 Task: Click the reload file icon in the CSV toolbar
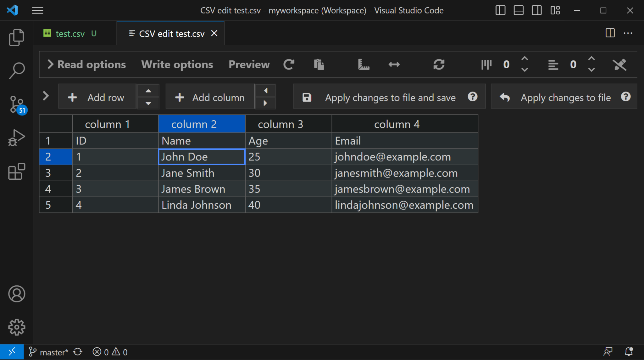(289, 65)
